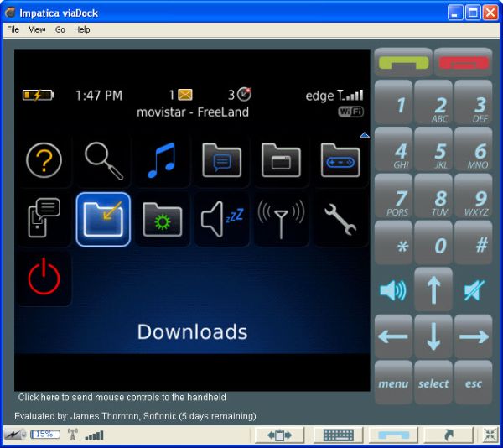503x448 pixels.
Task: Click the keyboard button in bottom toolbar
Action: pyautogui.click(x=338, y=435)
